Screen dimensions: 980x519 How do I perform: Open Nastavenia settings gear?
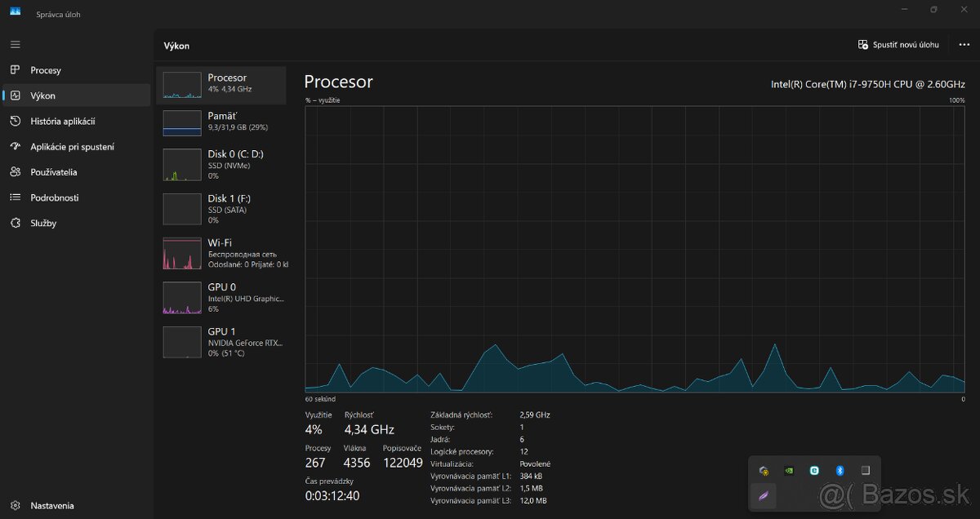tap(15, 506)
